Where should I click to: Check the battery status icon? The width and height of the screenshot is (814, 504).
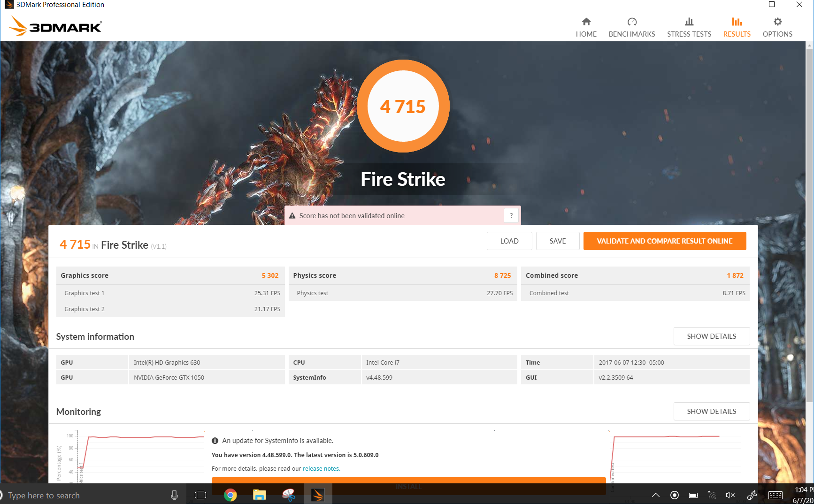693,495
